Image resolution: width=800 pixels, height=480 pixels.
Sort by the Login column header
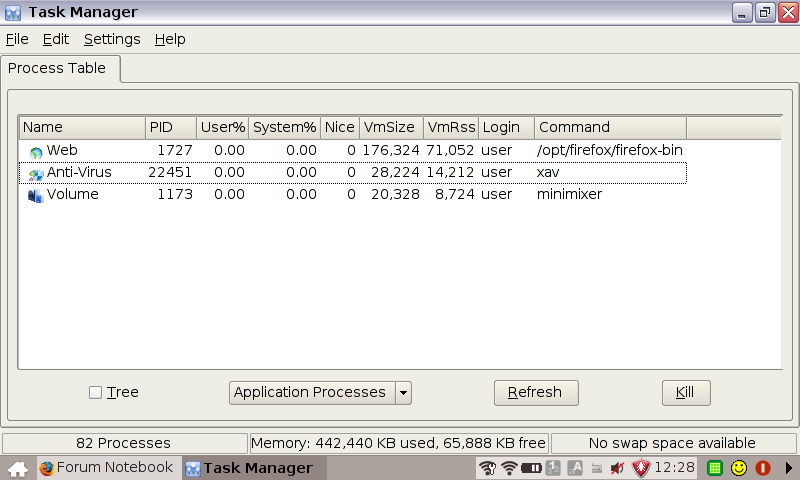(x=507, y=128)
